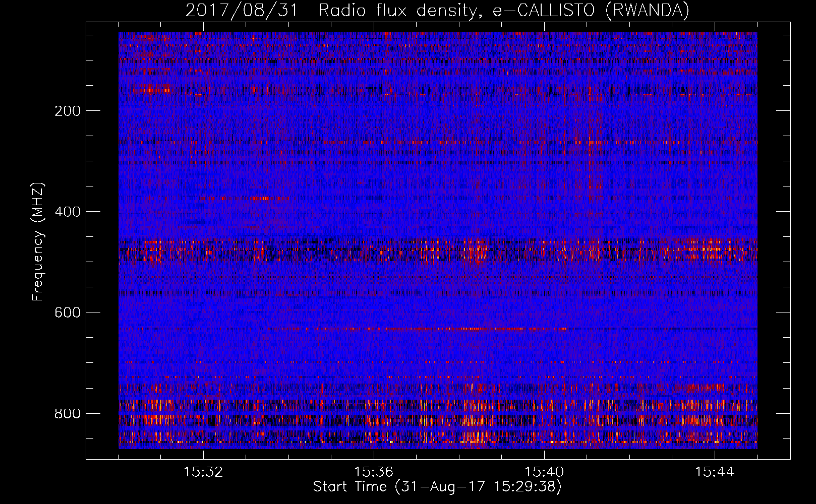
Task: Click the 15:36 time tick label
Action: pyautogui.click(x=374, y=472)
